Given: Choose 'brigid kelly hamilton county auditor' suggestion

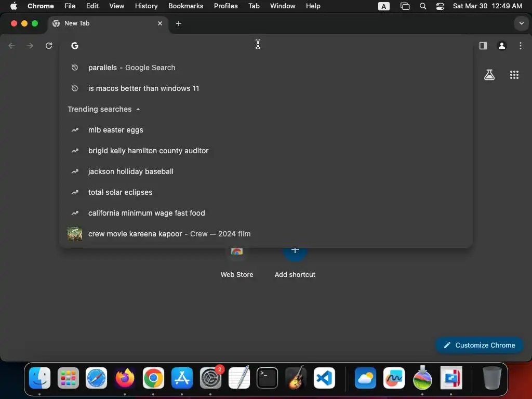Looking at the screenshot, I should coord(266,151).
